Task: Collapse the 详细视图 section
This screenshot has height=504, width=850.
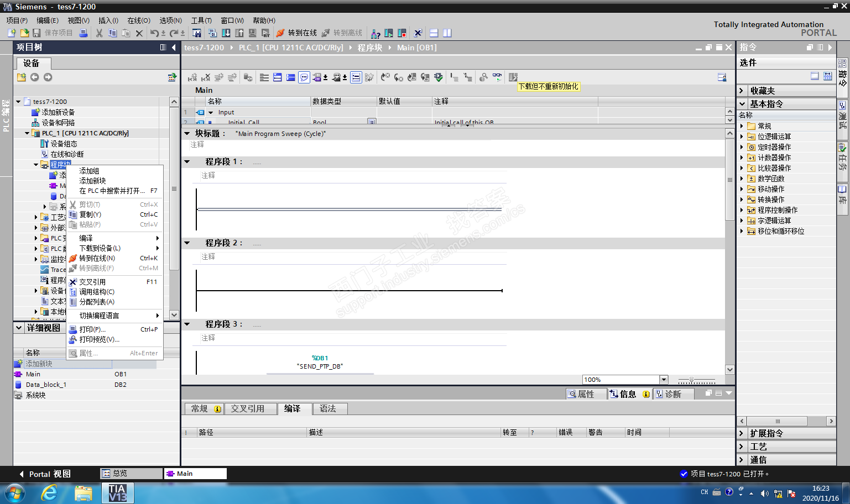Action: point(19,328)
